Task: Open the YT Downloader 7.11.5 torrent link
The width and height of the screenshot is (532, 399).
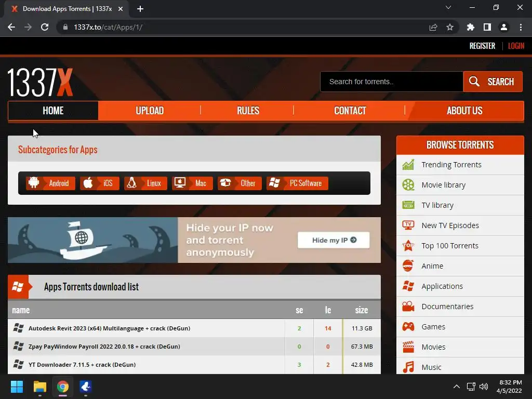Action: point(82,365)
